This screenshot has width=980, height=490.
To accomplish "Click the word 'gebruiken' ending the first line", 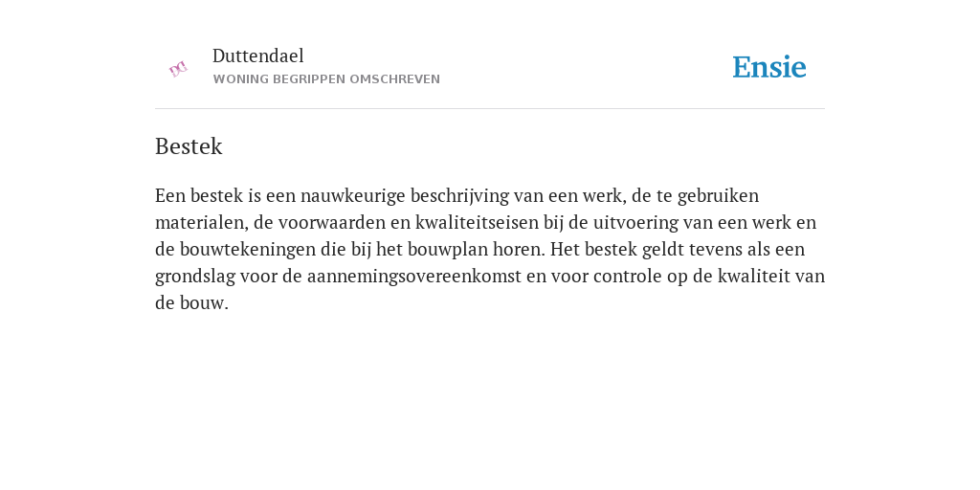I will (x=718, y=195).
